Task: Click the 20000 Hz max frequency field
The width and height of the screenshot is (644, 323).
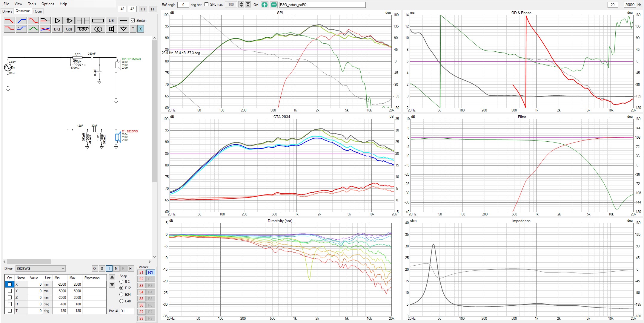Action: [630, 4]
